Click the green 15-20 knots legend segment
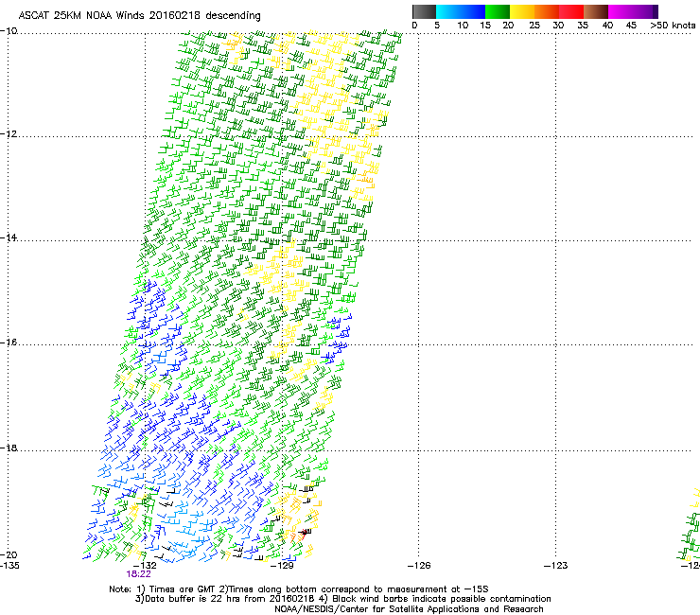Screen dimensions: 700x615 click(x=498, y=11)
